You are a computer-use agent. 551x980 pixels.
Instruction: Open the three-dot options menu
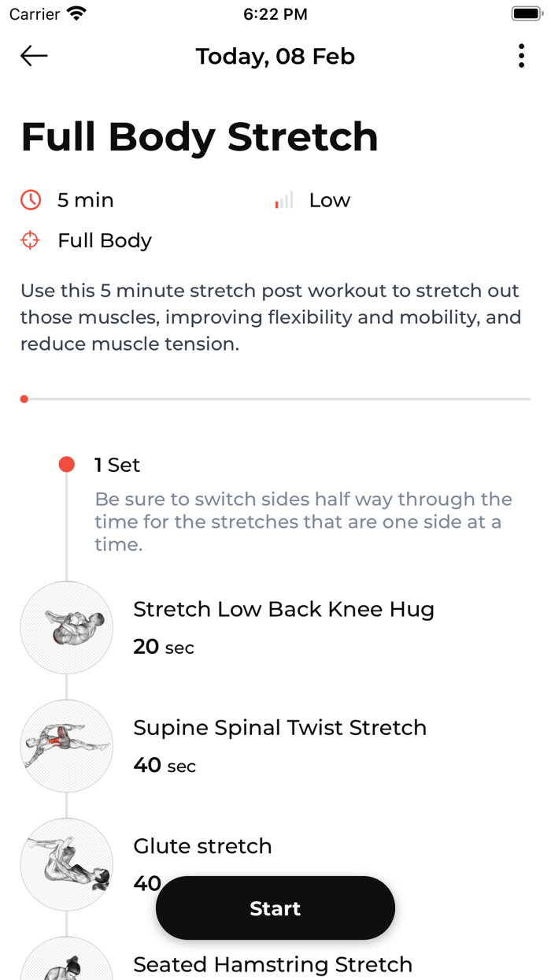pyautogui.click(x=520, y=56)
